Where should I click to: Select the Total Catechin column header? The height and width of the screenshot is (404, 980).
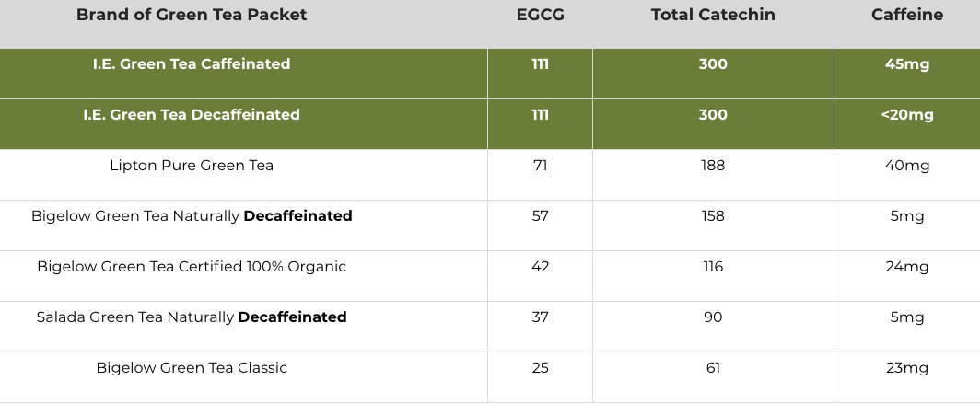click(x=713, y=15)
